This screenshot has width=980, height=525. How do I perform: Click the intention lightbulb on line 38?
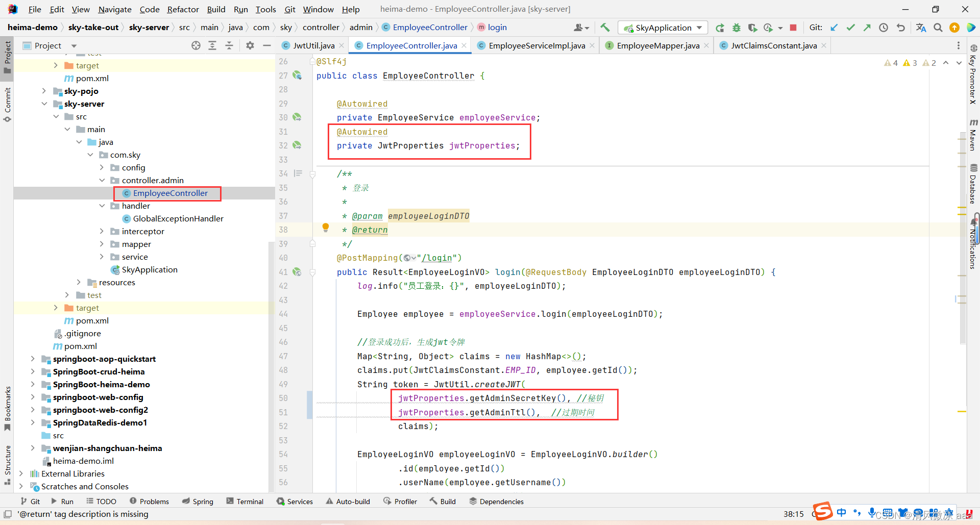pos(326,228)
